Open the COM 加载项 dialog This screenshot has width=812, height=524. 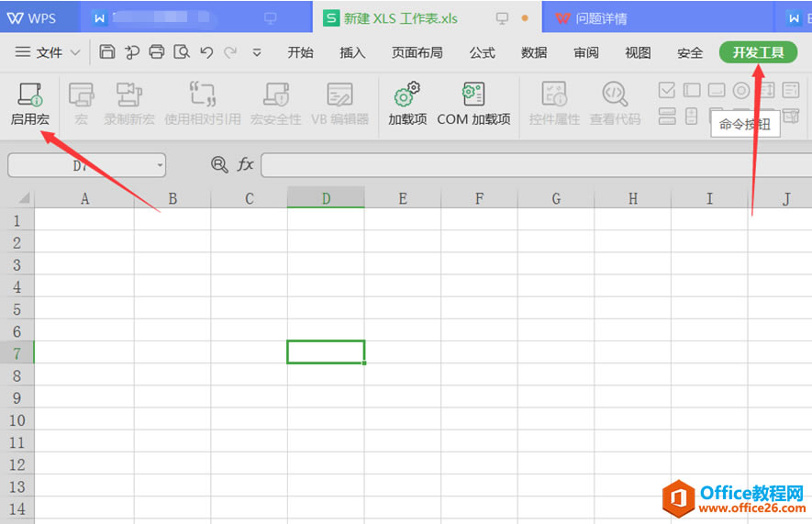click(473, 104)
